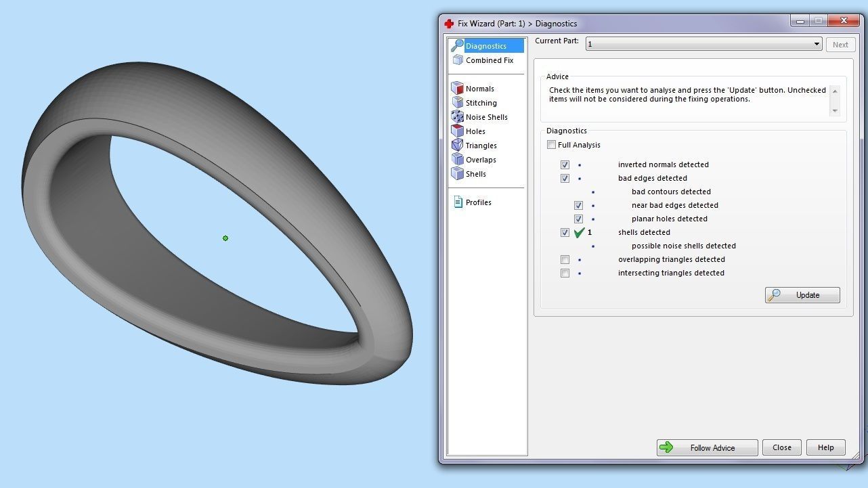
Task: Click the Update button
Action: pos(802,295)
